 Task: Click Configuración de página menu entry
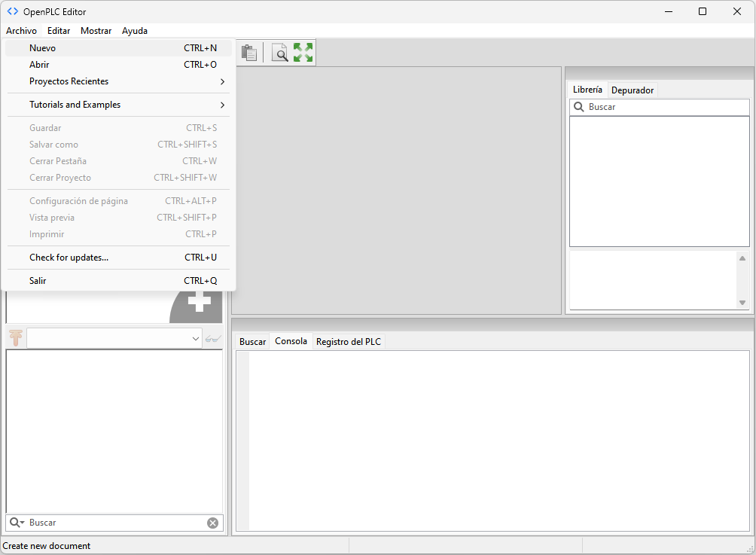pyautogui.click(x=119, y=201)
